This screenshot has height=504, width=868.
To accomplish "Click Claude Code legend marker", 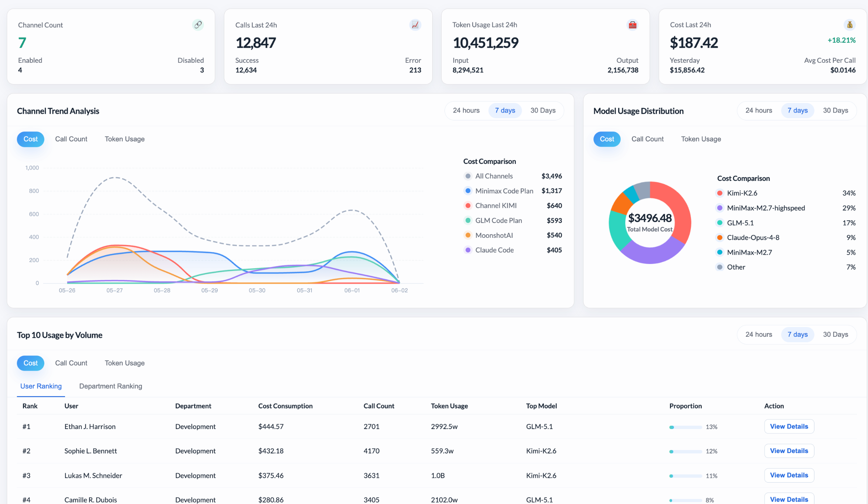I will tap(468, 250).
